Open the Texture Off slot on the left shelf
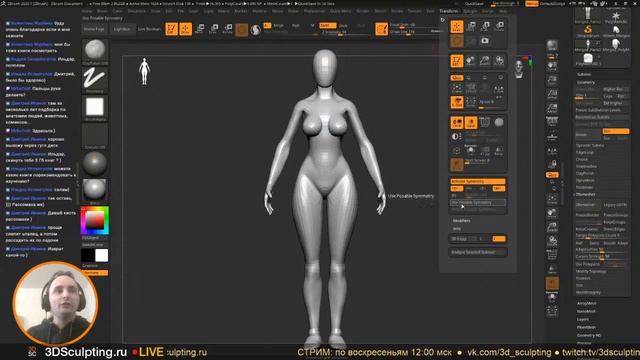 tap(95, 136)
